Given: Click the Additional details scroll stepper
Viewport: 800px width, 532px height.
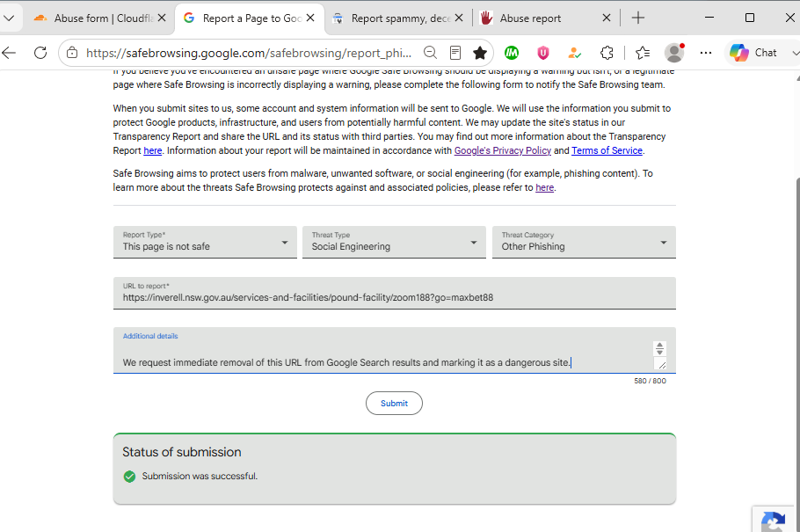Looking at the screenshot, I should 659,349.
